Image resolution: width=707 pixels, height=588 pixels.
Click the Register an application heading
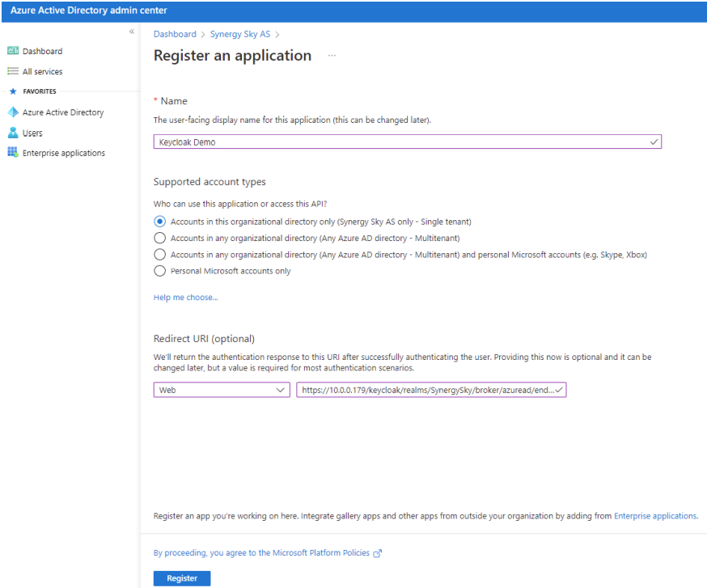point(233,56)
